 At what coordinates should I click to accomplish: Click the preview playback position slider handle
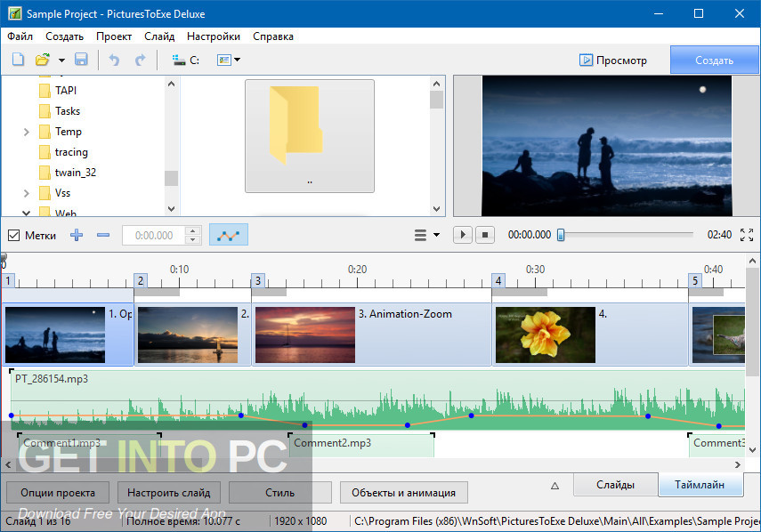(x=561, y=235)
